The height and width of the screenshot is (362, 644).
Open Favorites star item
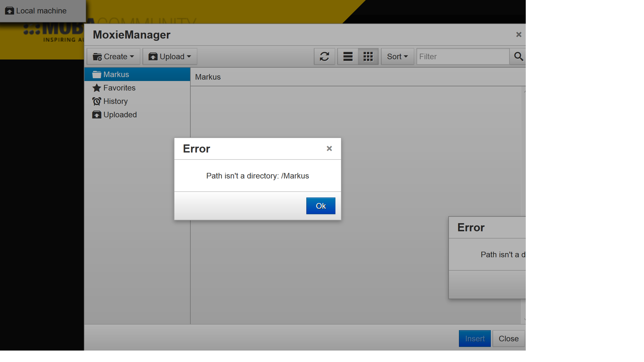[119, 88]
